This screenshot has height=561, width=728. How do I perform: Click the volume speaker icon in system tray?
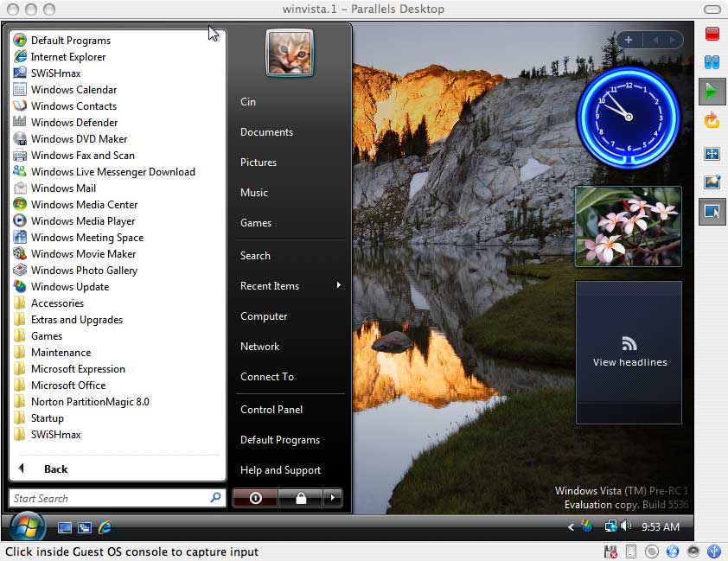[x=626, y=526]
